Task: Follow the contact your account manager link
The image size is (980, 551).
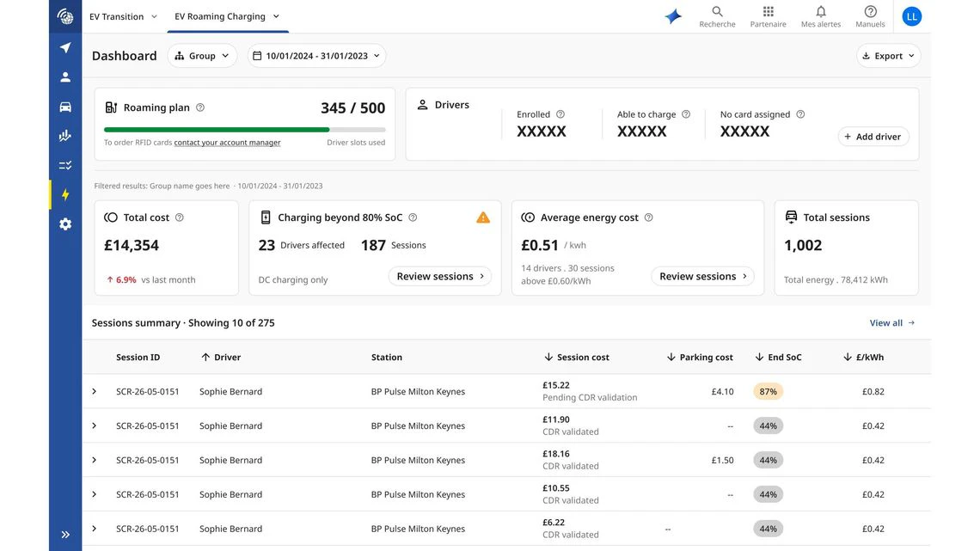Action: click(x=228, y=143)
